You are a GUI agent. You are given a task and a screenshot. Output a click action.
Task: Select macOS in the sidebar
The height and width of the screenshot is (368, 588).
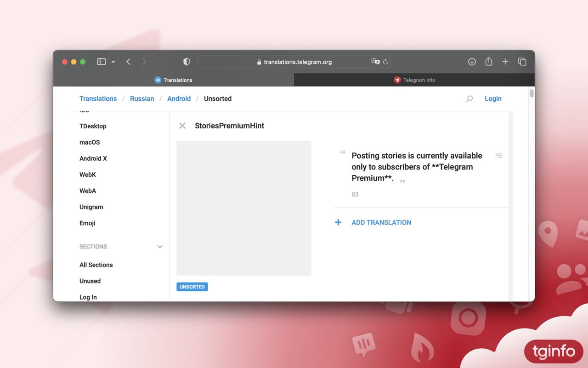90,142
